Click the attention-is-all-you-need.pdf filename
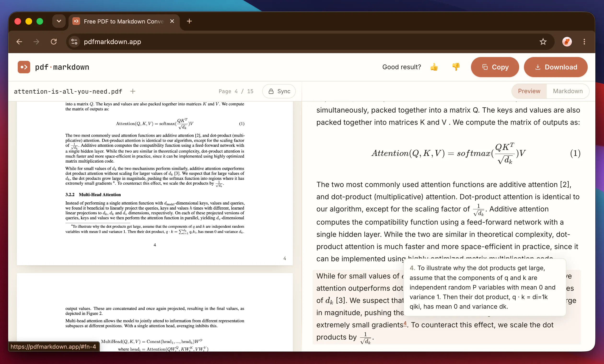This screenshot has width=604, height=364. click(68, 91)
